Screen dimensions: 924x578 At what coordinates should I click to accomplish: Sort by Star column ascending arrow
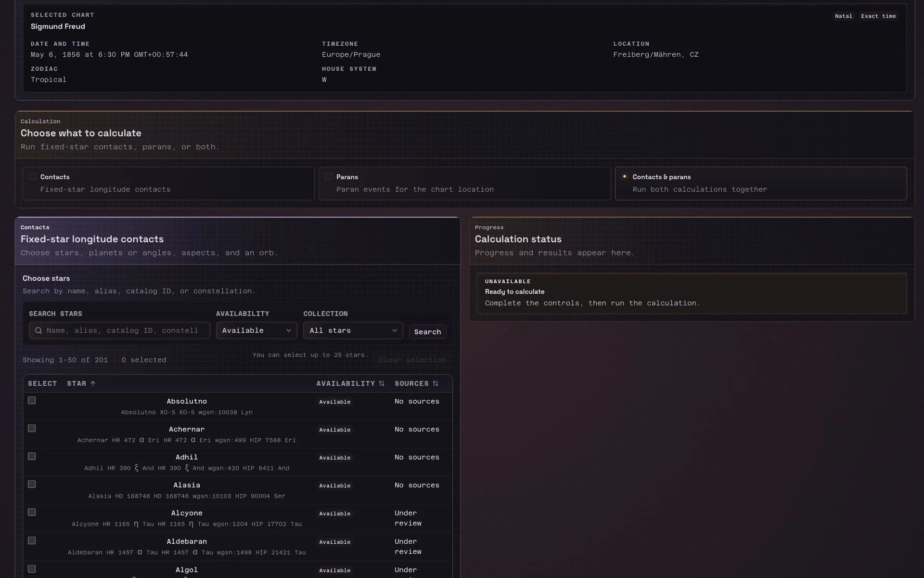click(x=93, y=383)
